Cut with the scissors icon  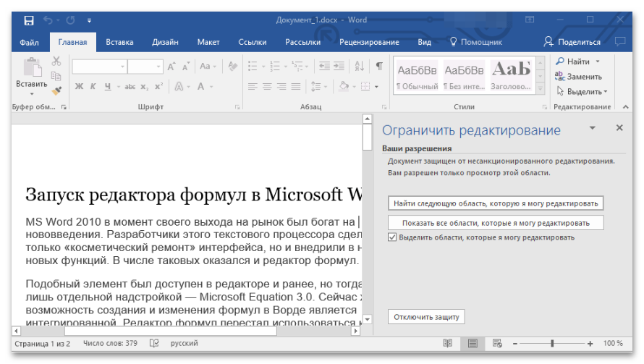click(56, 62)
